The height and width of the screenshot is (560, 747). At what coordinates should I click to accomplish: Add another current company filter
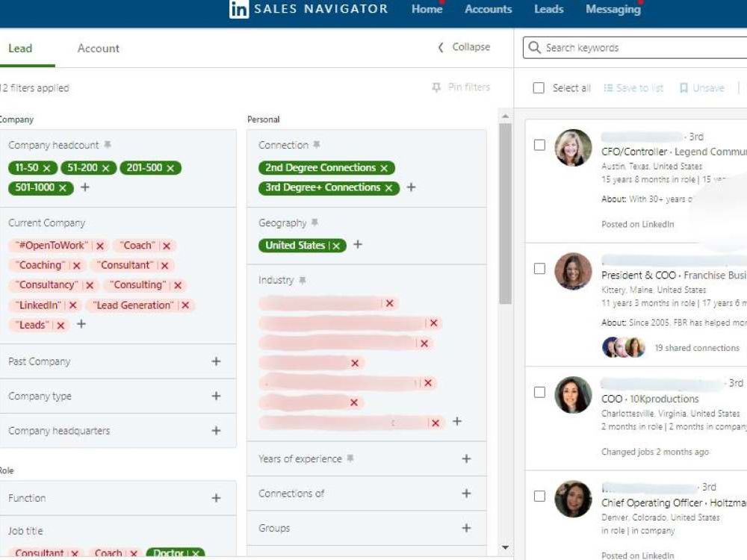click(x=81, y=324)
